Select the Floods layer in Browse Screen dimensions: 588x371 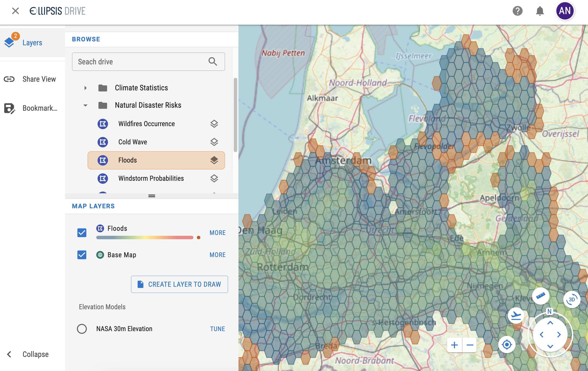click(156, 160)
